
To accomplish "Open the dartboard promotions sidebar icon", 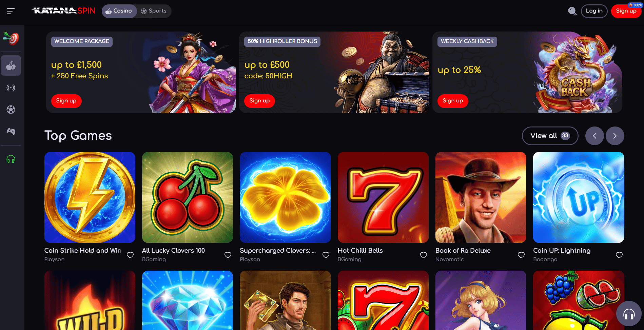I will pos(11,38).
